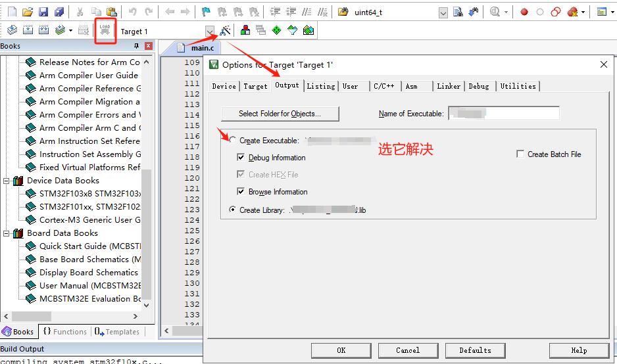Open Cortex-M3 Generic User Guide book
Image resolution: width=617 pixels, height=364 pixels.
[84, 220]
